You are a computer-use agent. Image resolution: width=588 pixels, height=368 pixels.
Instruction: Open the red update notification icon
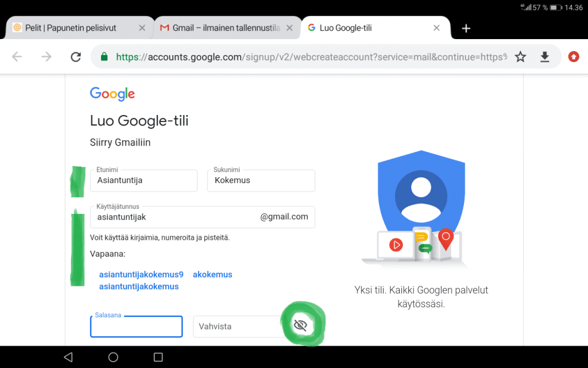(574, 57)
